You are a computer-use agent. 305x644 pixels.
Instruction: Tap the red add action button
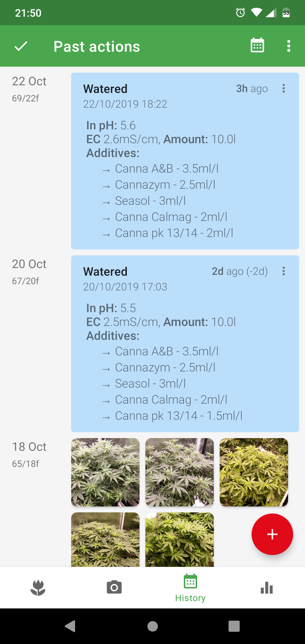click(272, 534)
